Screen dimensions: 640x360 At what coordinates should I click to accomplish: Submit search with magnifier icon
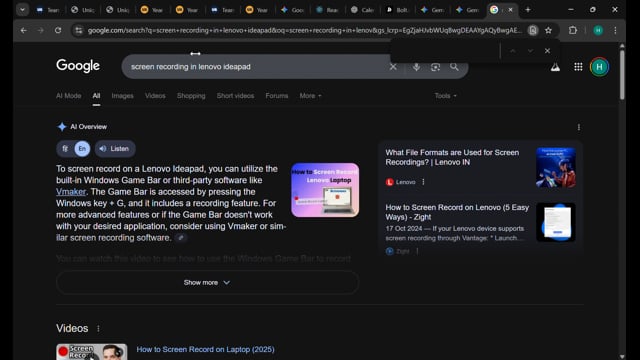pyautogui.click(x=454, y=67)
